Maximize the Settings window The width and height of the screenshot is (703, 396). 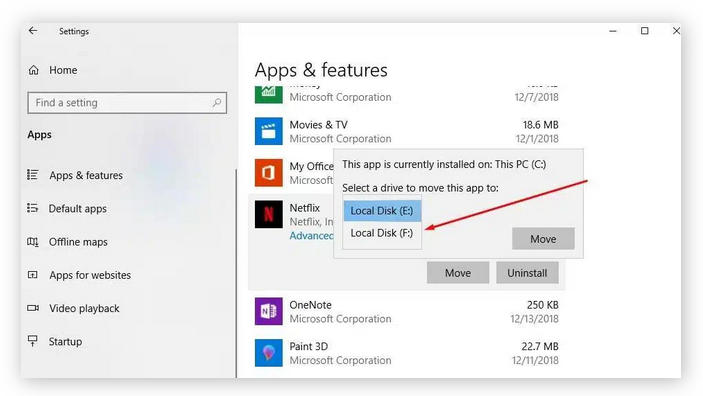coord(644,30)
